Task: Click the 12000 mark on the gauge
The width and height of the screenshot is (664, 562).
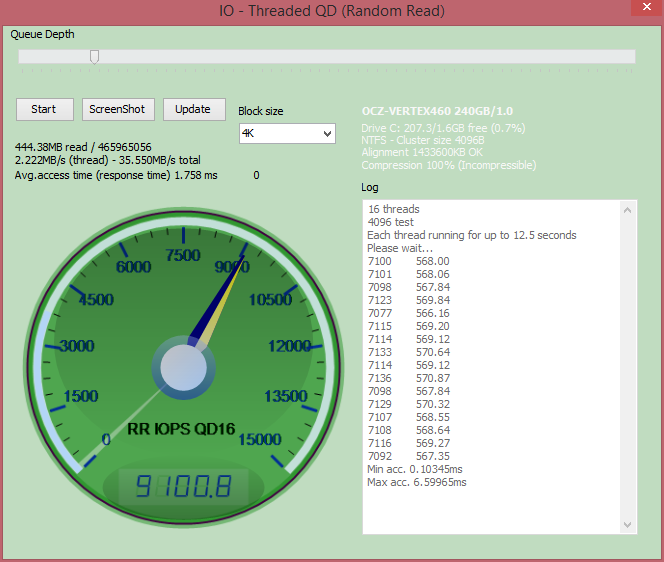Action: pyautogui.click(x=290, y=346)
